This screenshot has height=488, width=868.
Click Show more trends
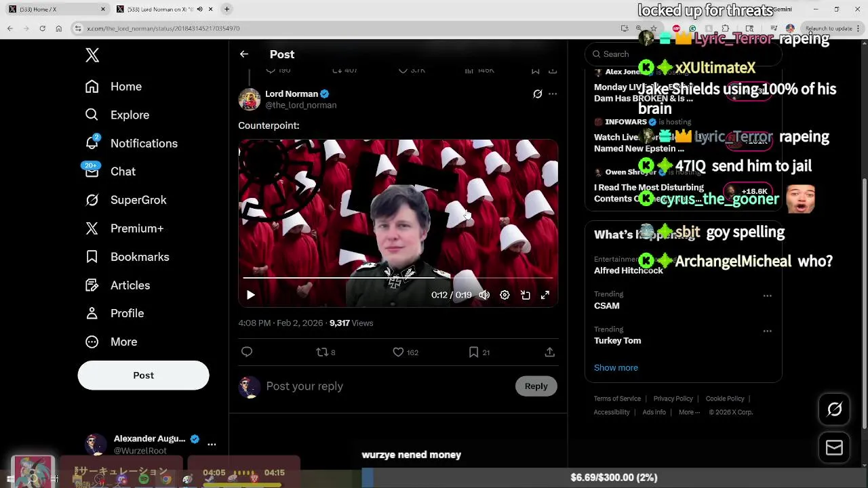[x=616, y=367]
